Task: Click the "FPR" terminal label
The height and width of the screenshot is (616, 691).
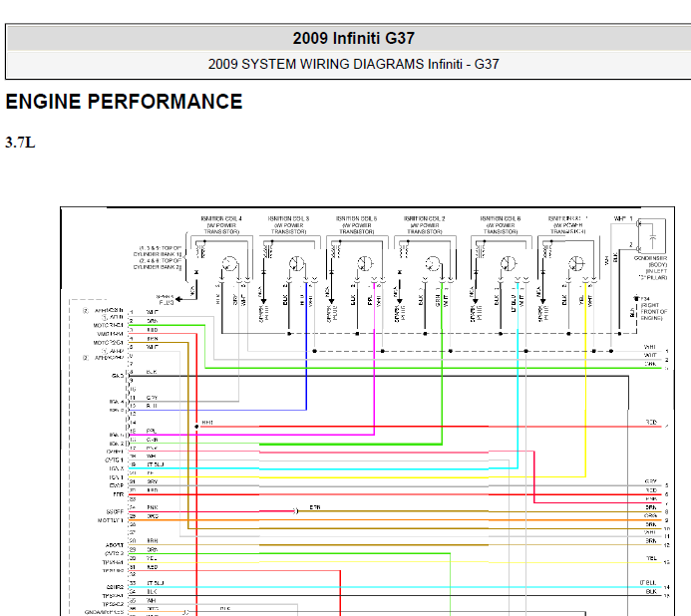Action: 119,494
